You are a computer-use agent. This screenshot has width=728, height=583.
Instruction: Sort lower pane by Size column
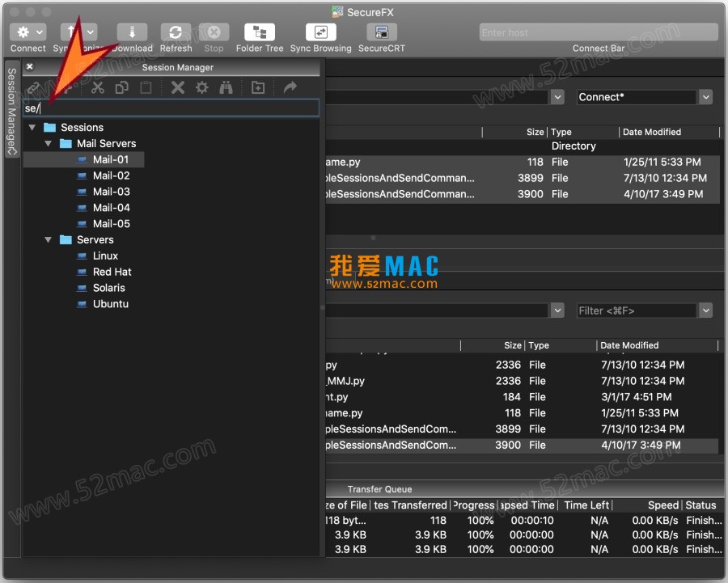(x=513, y=345)
